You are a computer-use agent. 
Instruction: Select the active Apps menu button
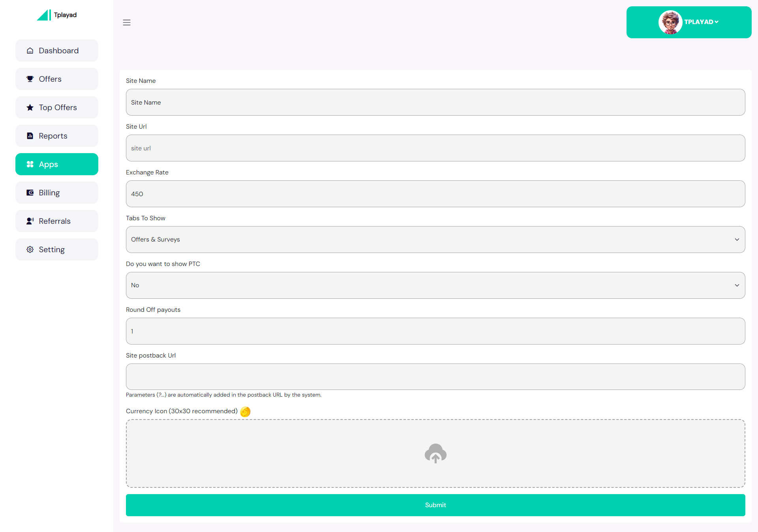[x=57, y=164]
